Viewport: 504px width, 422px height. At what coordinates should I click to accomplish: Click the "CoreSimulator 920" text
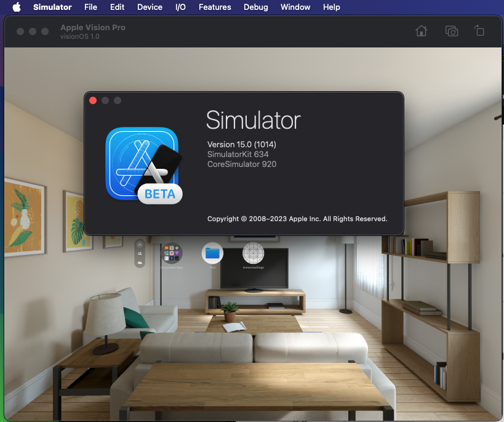tap(242, 164)
